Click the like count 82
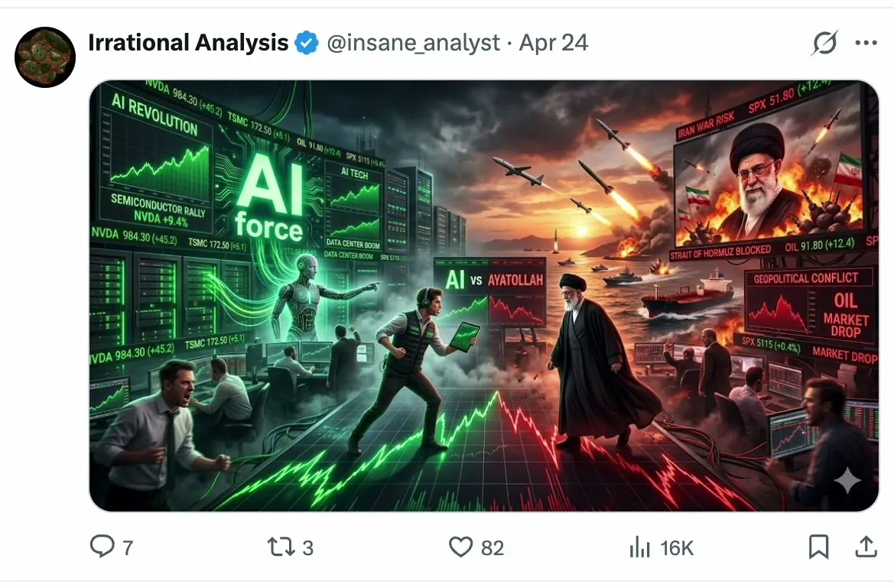This screenshot has height=588, width=894. click(493, 548)
